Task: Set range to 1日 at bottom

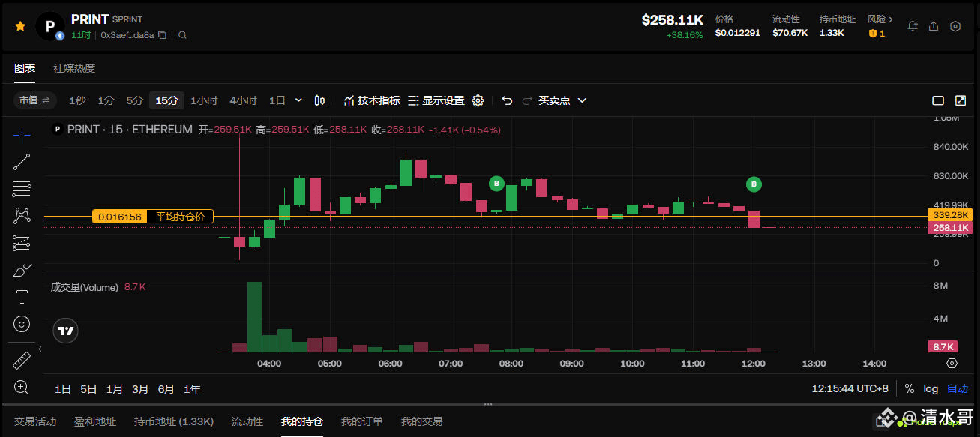Action: 63,389
